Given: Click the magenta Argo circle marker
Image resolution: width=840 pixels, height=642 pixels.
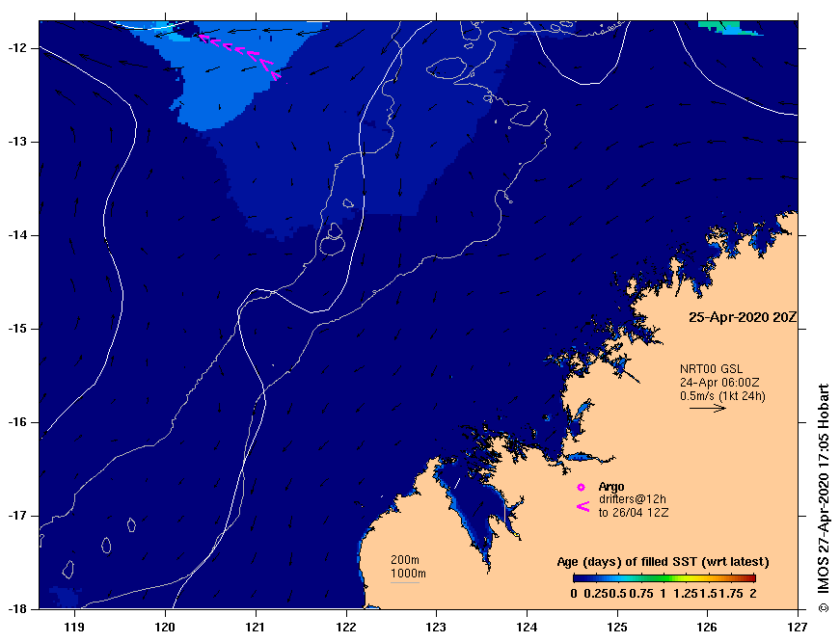Looking at the screenshot, I should tap(581, 487).
